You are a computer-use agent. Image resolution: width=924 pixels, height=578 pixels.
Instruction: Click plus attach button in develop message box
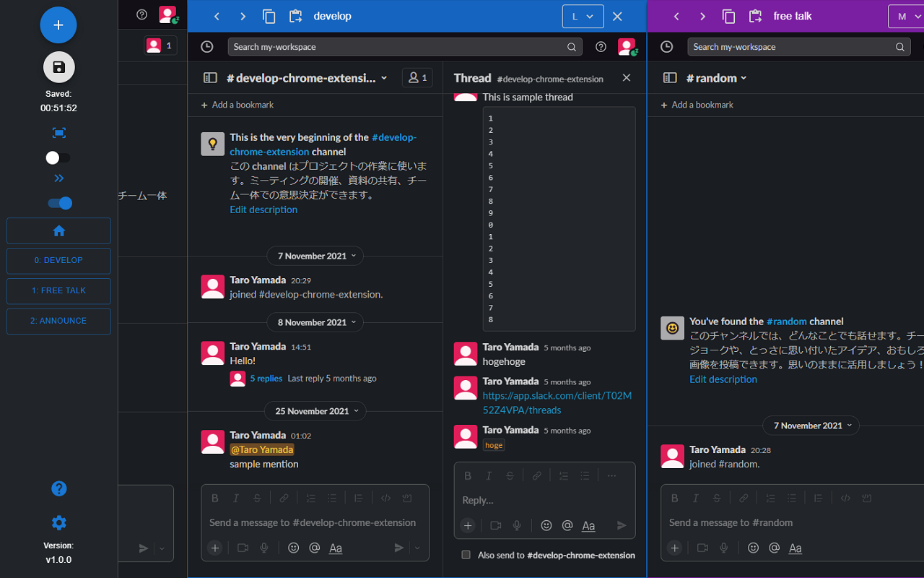215,548
